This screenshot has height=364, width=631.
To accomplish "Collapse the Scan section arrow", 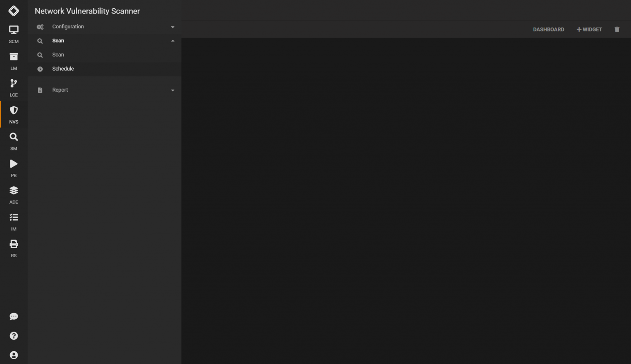I will point(173,41).
